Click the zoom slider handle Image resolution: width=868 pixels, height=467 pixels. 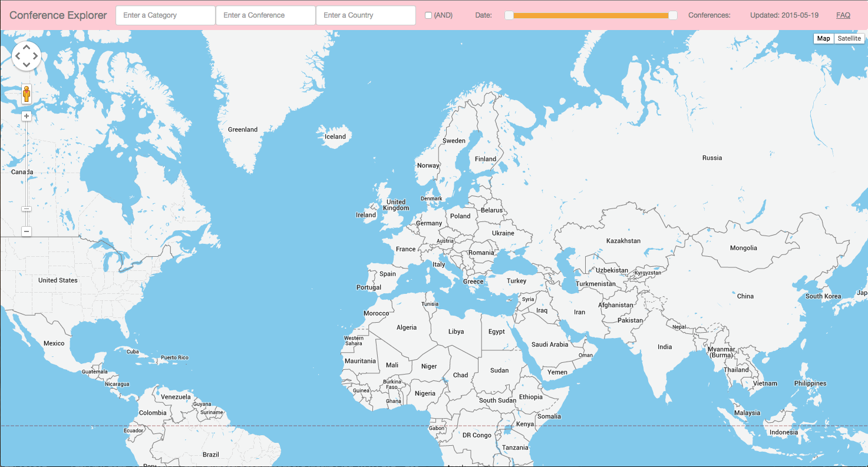(x=27, y=209)
